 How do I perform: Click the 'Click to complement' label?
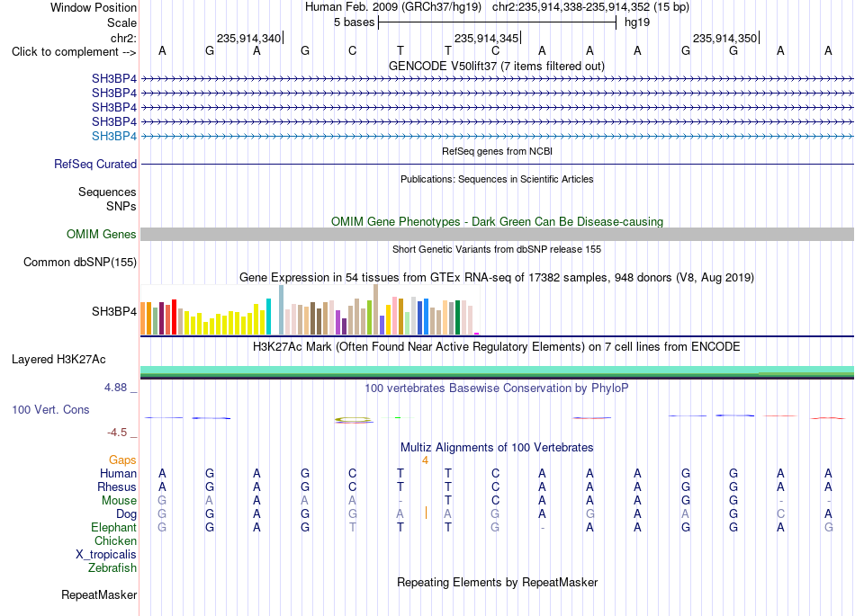tap(74, 52)
